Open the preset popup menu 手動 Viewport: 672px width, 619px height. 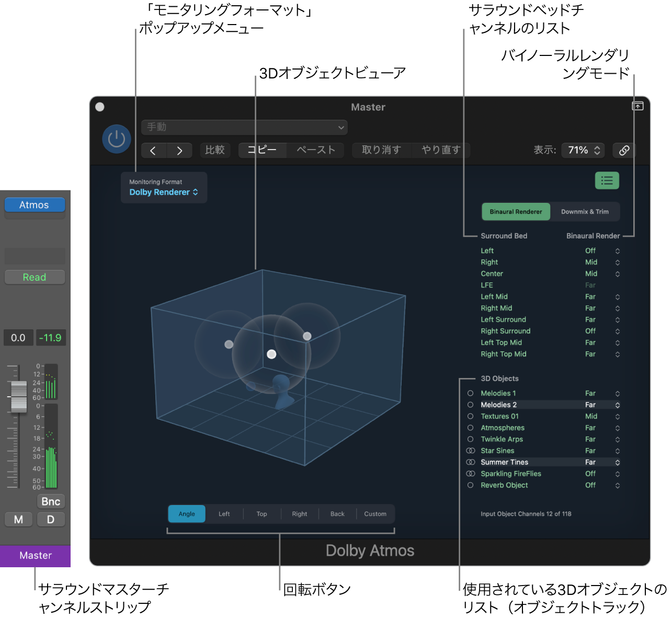coord(244,127)
